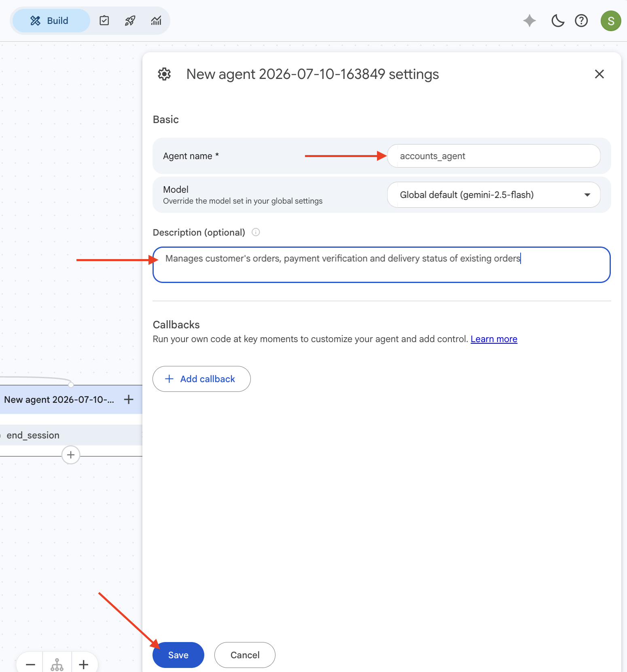
Task: Click the Model dropdown arrow
Action: coord(587,195)
